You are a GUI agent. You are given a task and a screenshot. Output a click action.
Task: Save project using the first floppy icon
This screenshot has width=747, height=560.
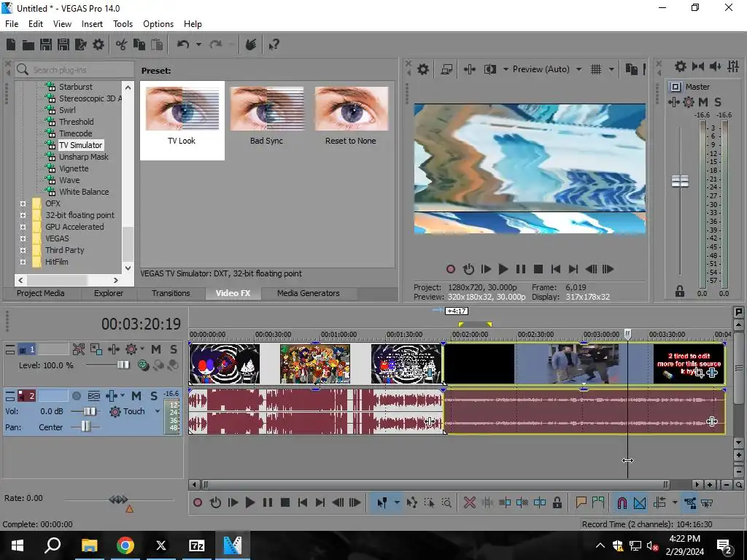pos(46,44)
